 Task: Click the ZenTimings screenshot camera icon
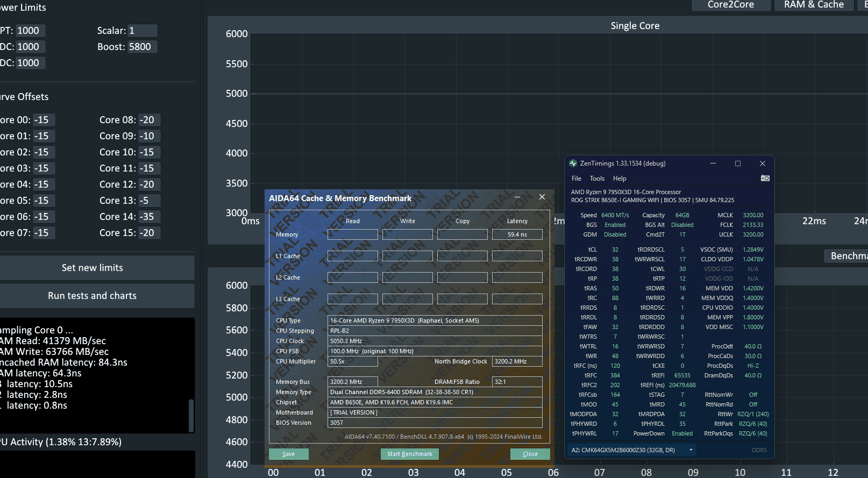pyautogui.click(x=765, y=178)
